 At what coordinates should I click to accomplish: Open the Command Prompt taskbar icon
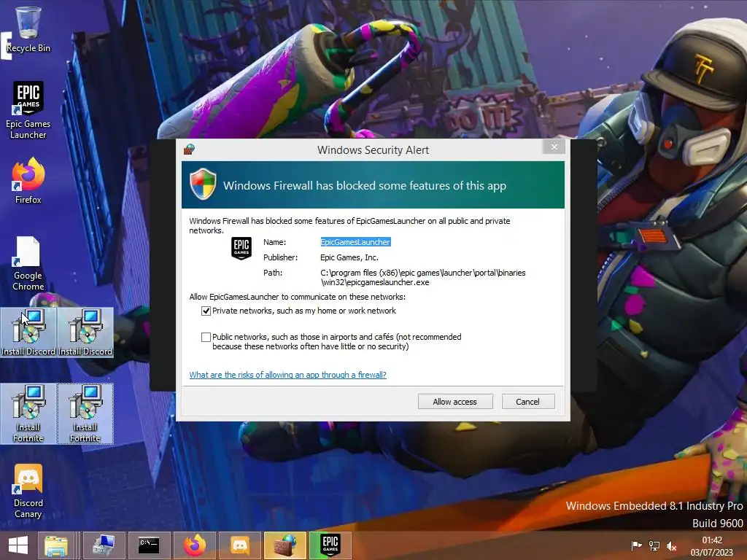[x=149, y=545]
